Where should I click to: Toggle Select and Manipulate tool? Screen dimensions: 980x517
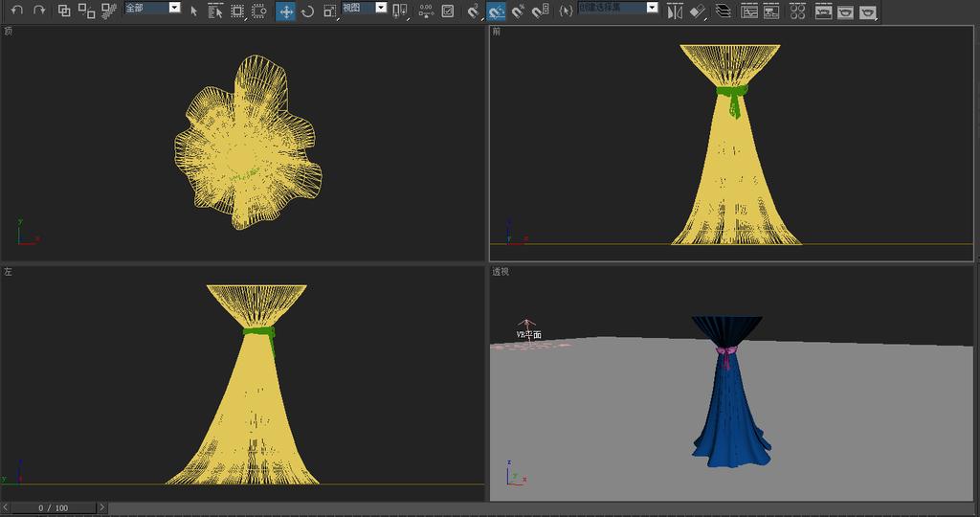pos(426,11)
